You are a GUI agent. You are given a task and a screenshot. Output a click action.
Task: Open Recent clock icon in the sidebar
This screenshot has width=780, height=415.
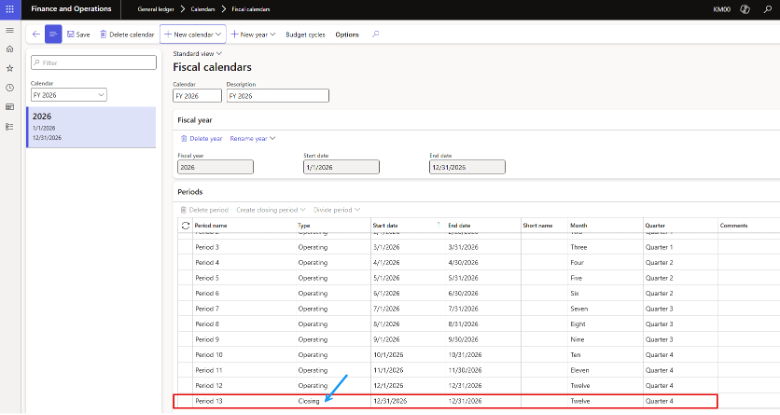[9, 88]
